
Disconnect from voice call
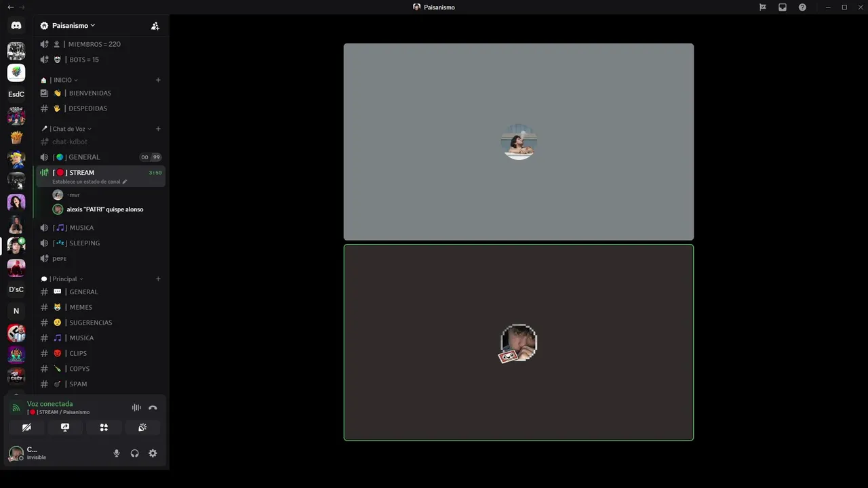point(153,407)
